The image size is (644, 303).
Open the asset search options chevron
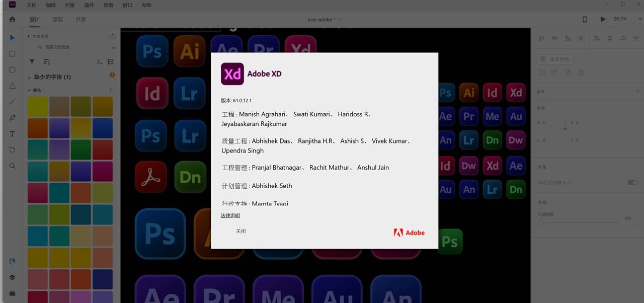(x=113, y=47)
